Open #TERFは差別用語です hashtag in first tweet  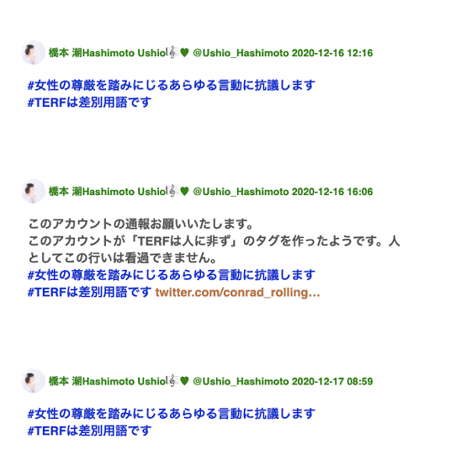coord(89,103)
